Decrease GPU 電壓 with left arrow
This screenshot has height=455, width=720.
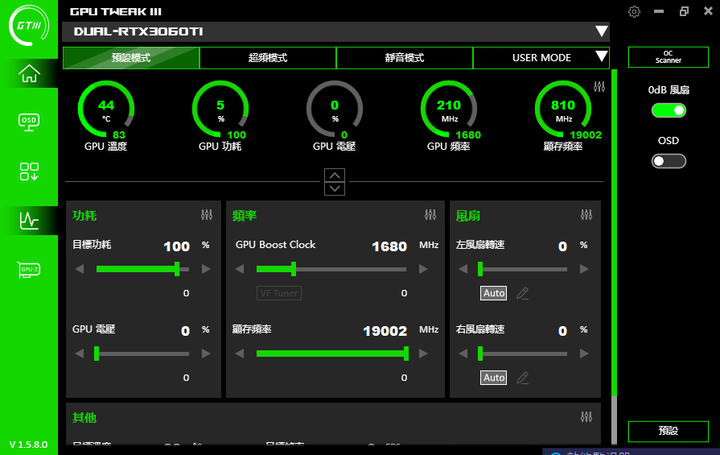point(79,354)
